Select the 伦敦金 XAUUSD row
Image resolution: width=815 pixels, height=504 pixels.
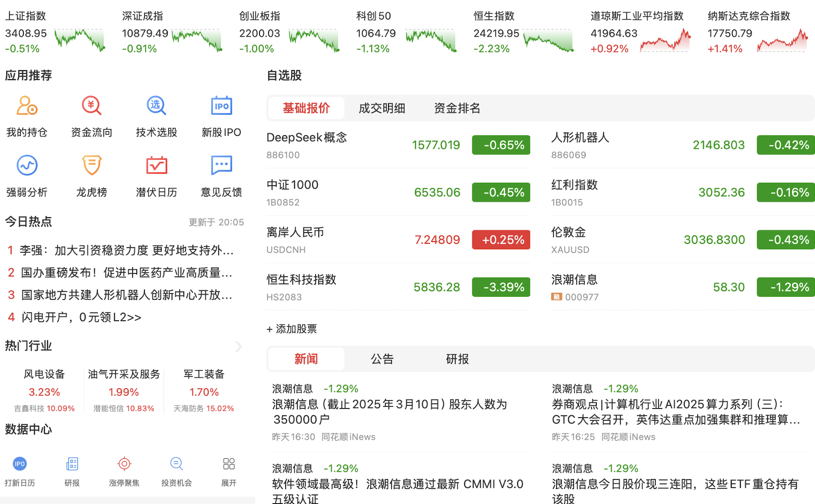pos(683,240)
